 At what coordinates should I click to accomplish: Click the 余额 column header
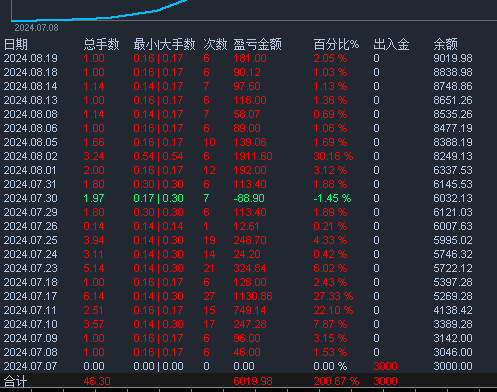pos(446,44)
